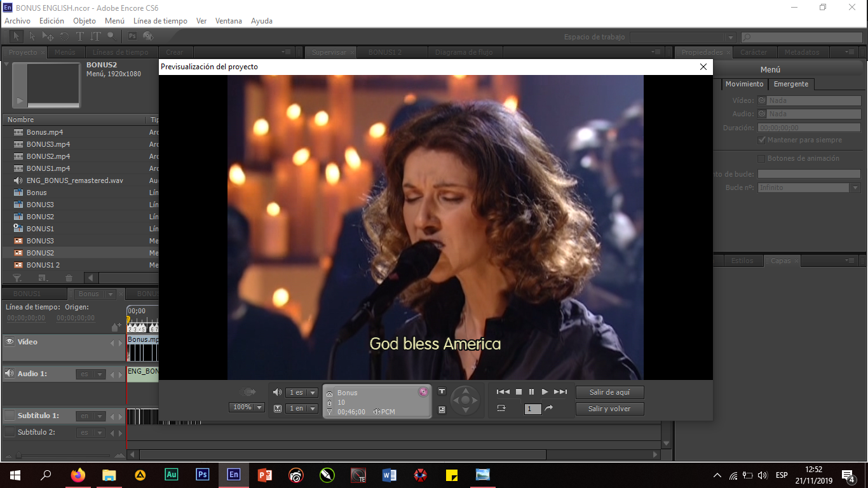The image size is (868, 488).
Task: Switch to the Movimiento tab
Action: pyautogui.click(x=745, y=84)
